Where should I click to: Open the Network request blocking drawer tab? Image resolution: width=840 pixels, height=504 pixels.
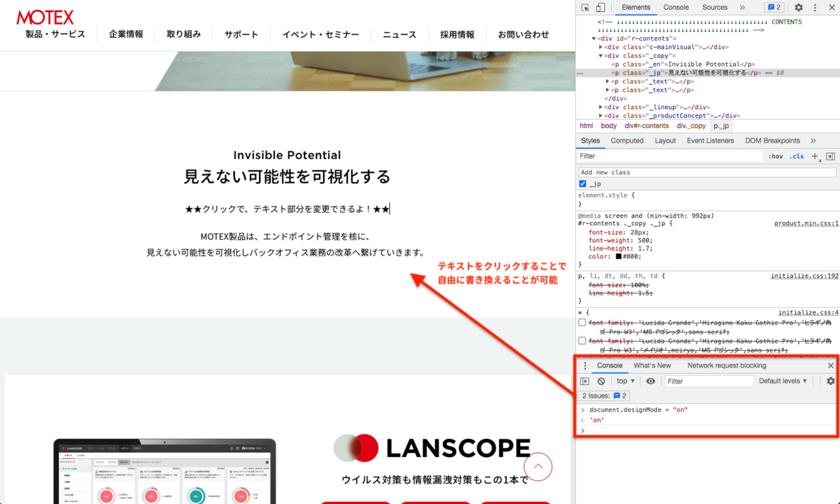[727, 365]
